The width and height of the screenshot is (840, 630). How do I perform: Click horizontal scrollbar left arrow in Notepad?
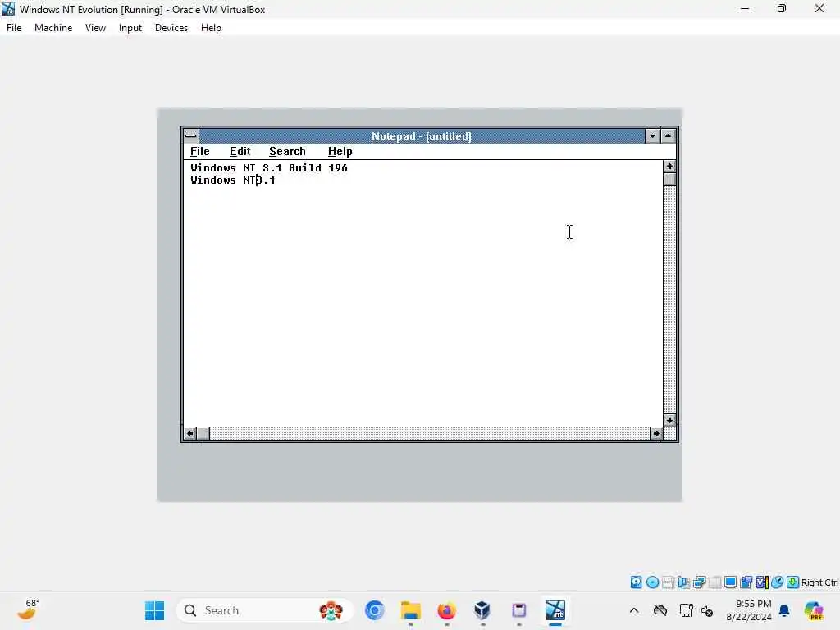coord(190,433)
